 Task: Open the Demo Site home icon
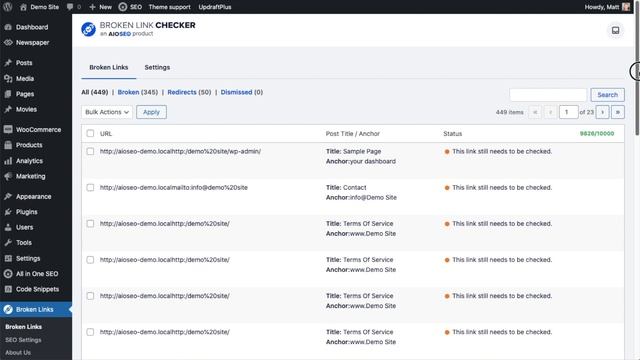click(23, 7)
